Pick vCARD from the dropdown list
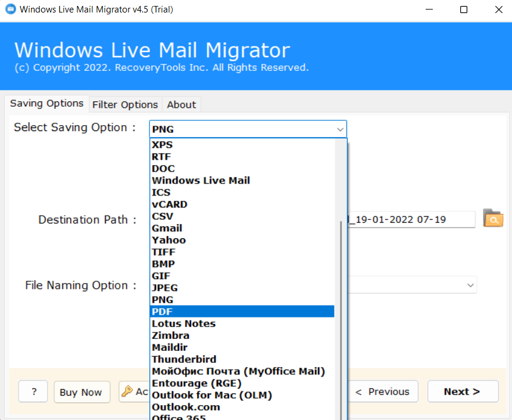This screenshot has height=420, width=512. point(242,204)
